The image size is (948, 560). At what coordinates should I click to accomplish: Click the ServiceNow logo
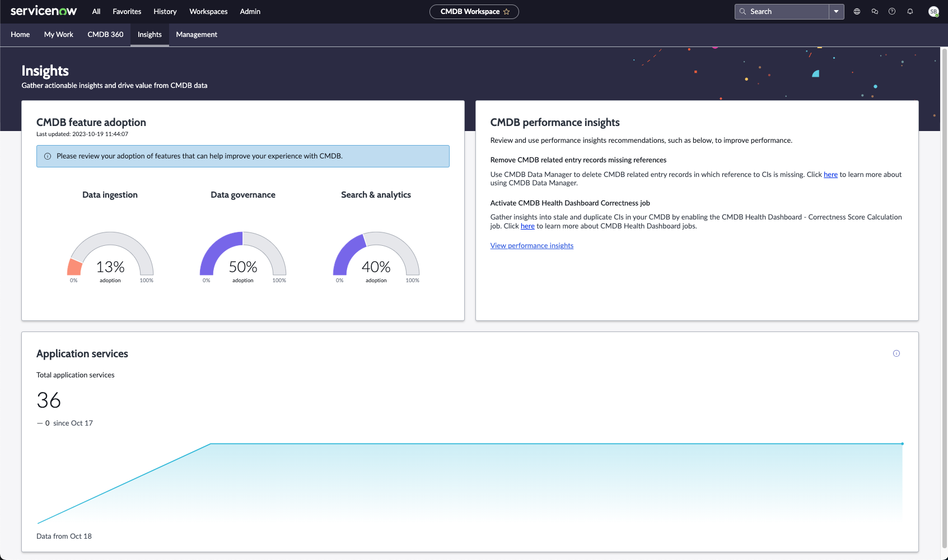point(44,11)
